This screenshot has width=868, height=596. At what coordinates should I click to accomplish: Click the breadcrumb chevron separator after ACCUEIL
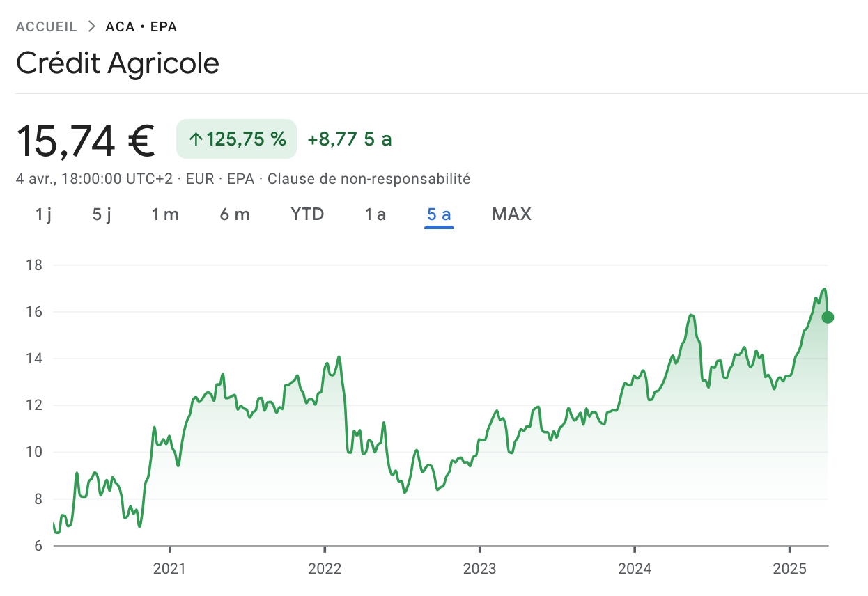coord(92,27)
